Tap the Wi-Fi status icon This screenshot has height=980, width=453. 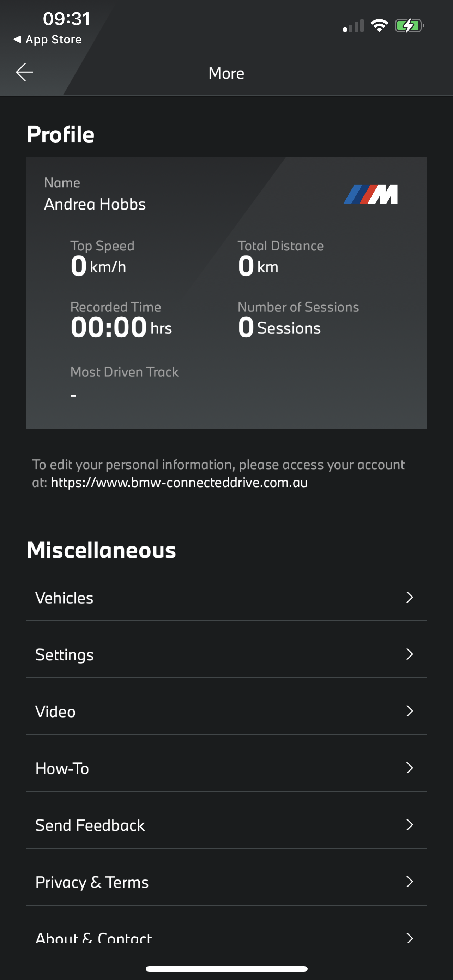[379, 26]
